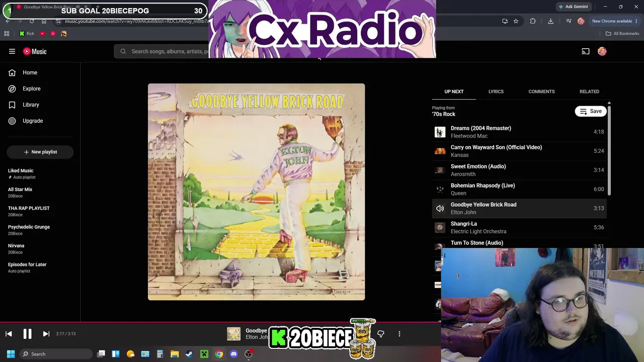Image resolution: width=644 pixels, height=362 pixels.
Task: Click the Kansas song thumbnail in queue
Action: coord(440,151)
